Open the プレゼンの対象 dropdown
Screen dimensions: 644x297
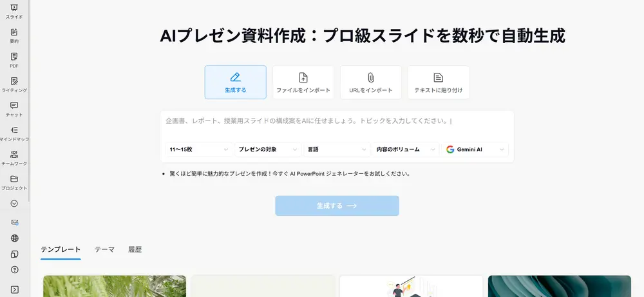268,149
